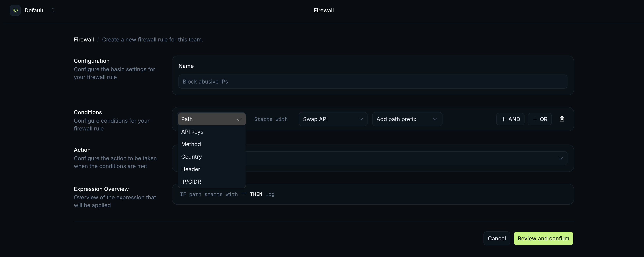Click the expression overview code text
This screenshot has height=257, width=644.
tap(227, 194)
